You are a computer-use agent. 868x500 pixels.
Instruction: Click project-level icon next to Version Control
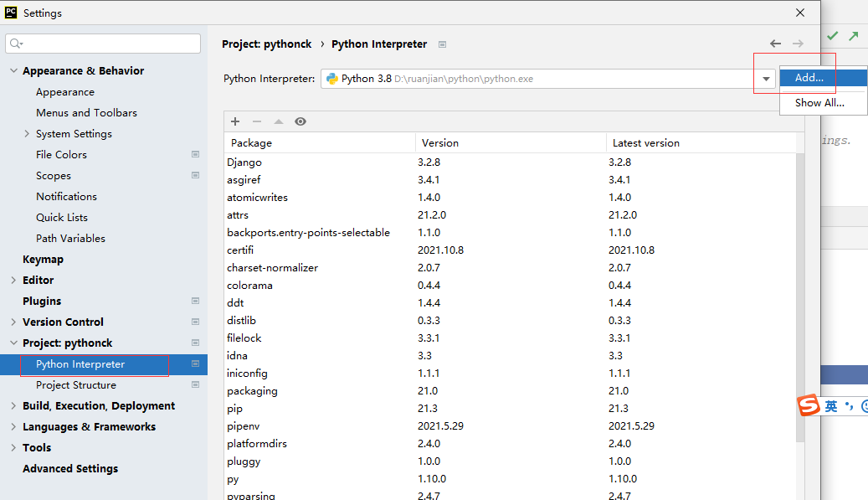point(195,322)
